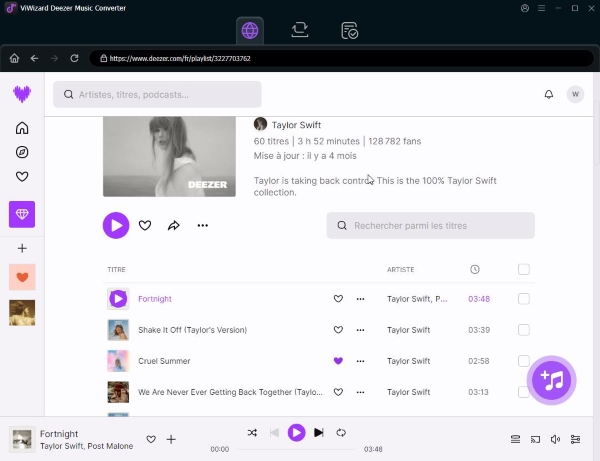
Task: Open more options for Shake It Off
Action: pyautogui.click(x=360, y=330)
